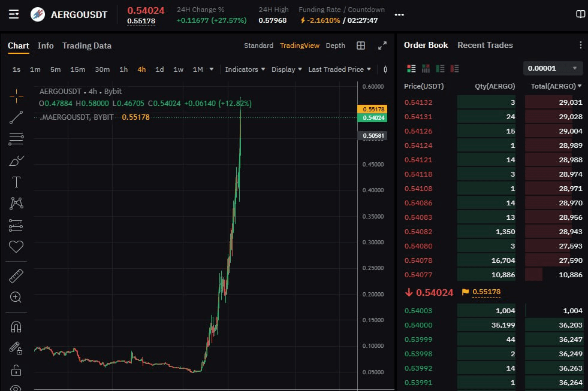Activate the zoom in tool
This screenshot has height=391, width=588.
(x=16, y=297)
